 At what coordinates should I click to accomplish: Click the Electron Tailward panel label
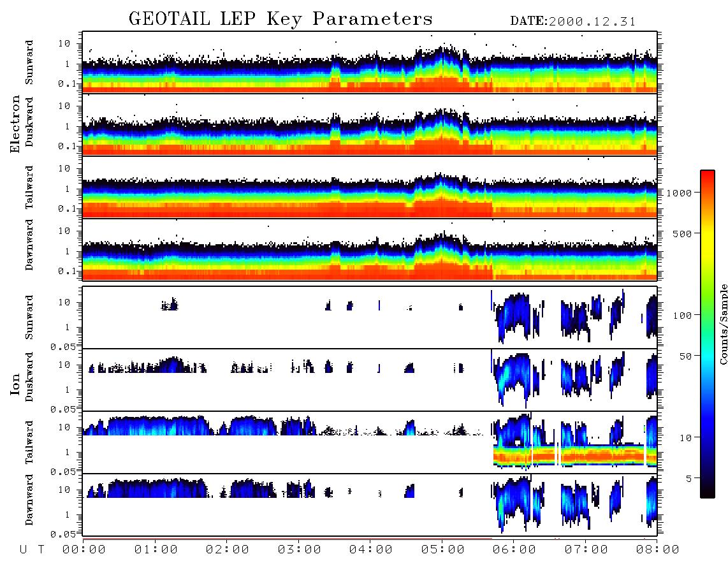(29, 187)
